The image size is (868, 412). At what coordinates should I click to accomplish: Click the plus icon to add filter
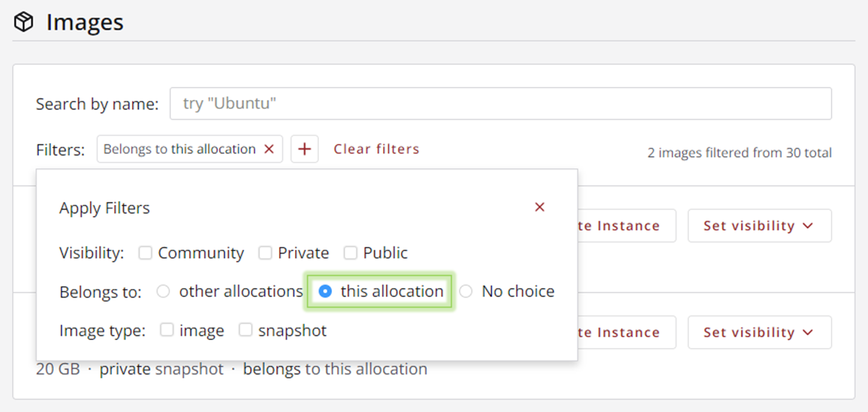[x=305, y=149]
